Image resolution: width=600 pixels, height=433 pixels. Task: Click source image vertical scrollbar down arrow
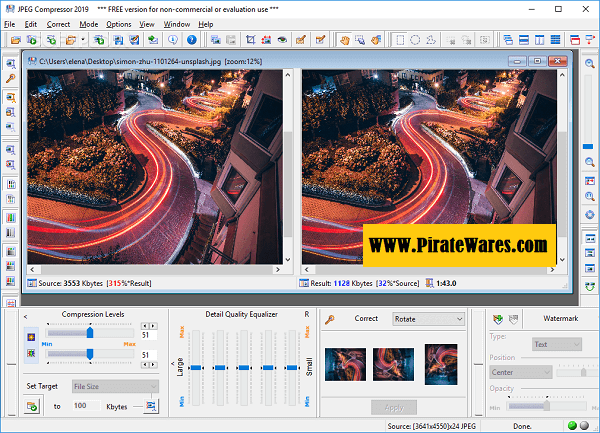pyautogui.click(x=288, y=259)
